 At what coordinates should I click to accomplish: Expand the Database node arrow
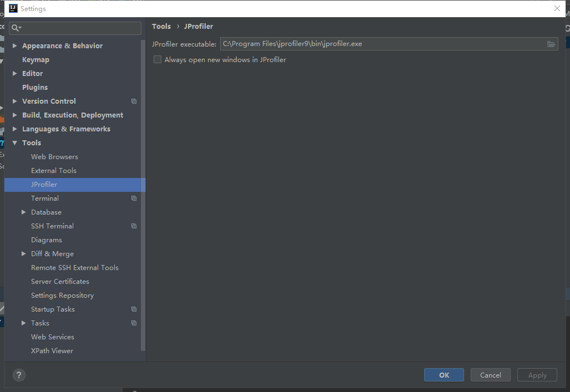(x=24, y=212)
